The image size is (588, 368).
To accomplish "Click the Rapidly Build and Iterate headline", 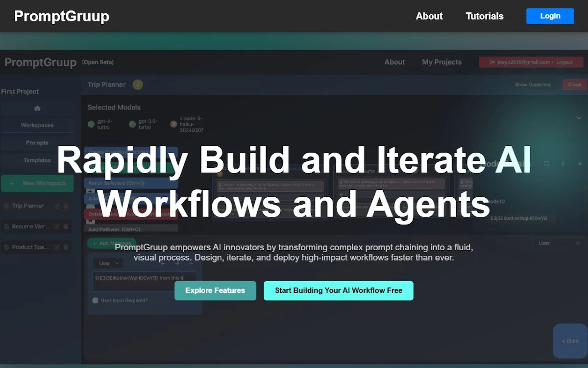I will (x=294, y=181).
